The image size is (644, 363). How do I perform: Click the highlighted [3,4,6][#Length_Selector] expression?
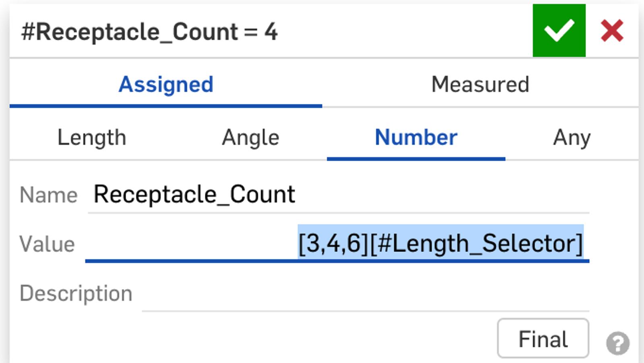[x=440, y=243]
